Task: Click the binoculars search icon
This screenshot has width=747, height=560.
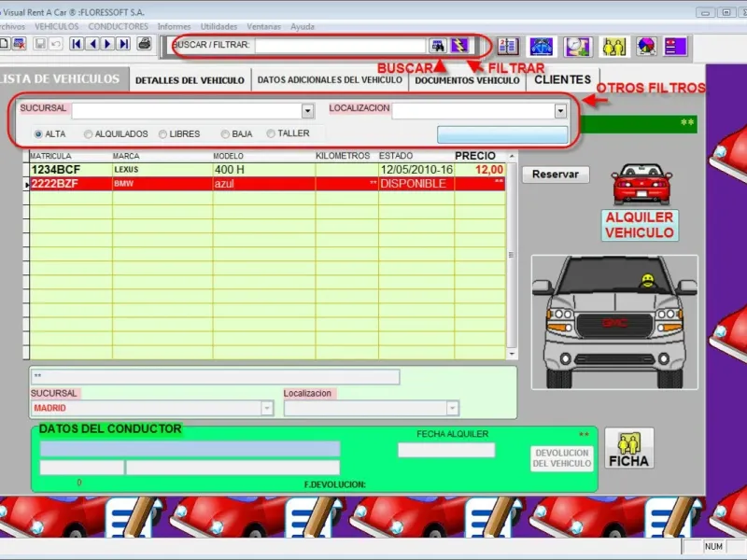Action: pyautogui.click(x=438, y=46)
